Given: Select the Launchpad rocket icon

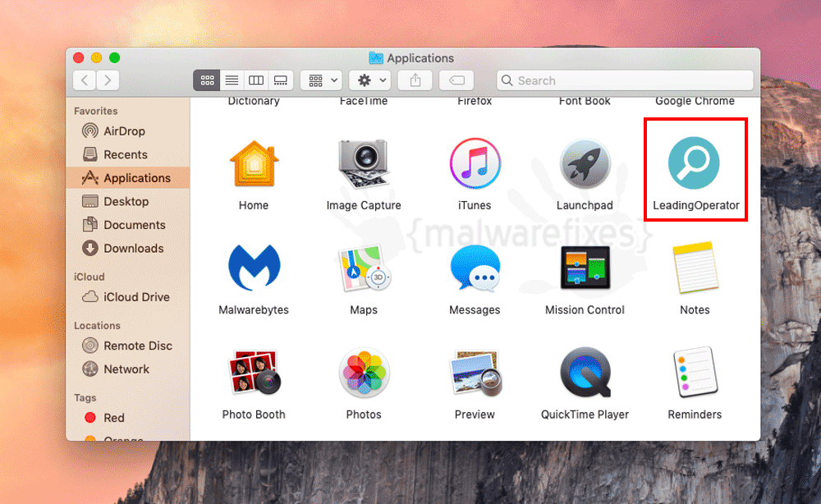Looking at the screenshot, I should [585, 163].
